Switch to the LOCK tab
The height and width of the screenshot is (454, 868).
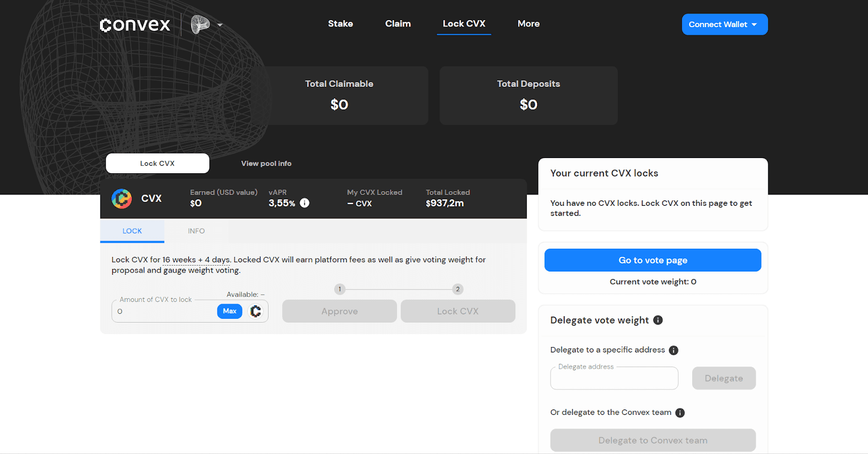132,231
